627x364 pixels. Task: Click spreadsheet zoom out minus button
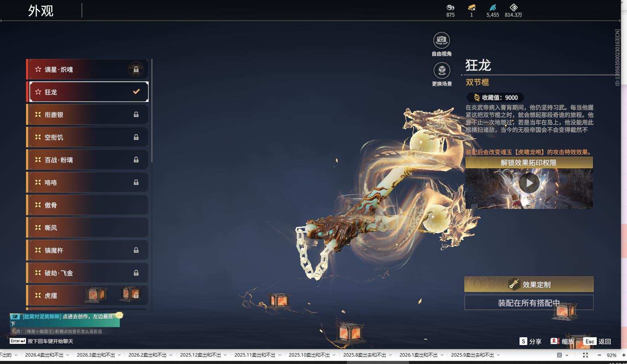[599, 355]
